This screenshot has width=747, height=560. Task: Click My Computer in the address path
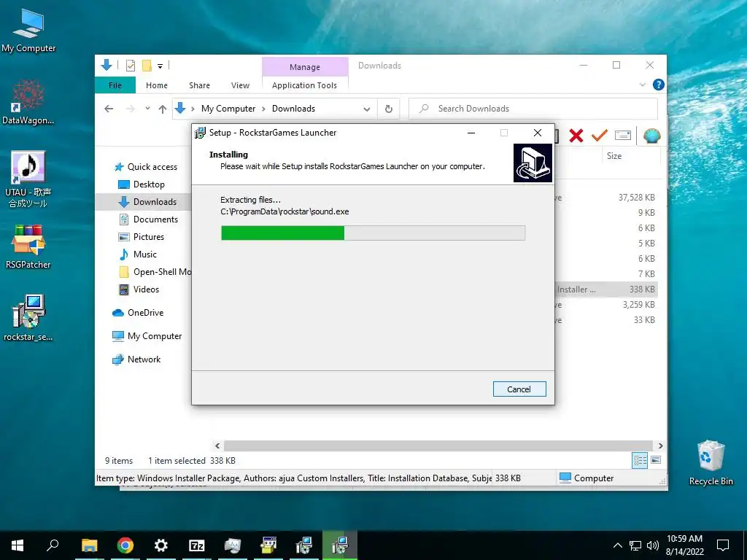228,109
